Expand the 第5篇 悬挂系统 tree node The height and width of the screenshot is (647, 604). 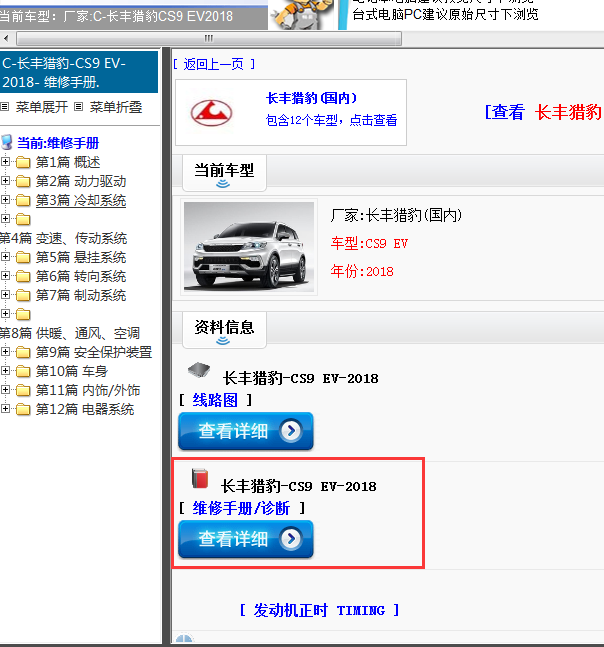point(5,257)
